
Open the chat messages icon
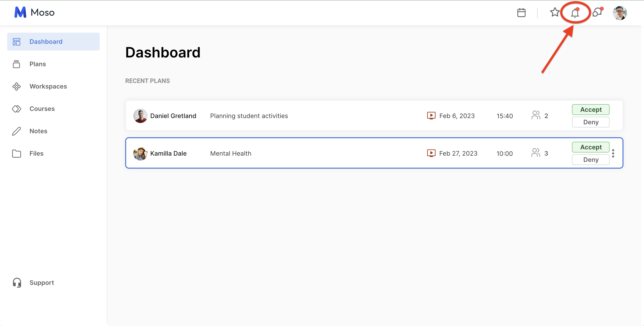pos(597,12)
